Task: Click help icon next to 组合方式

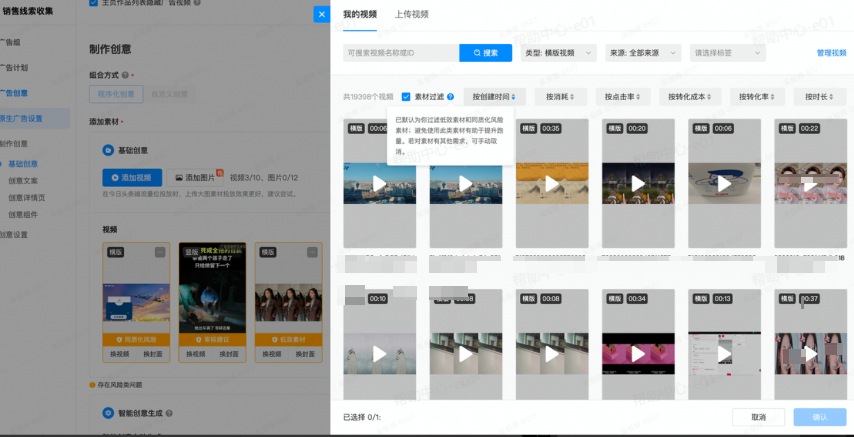Action: [125, 75]
